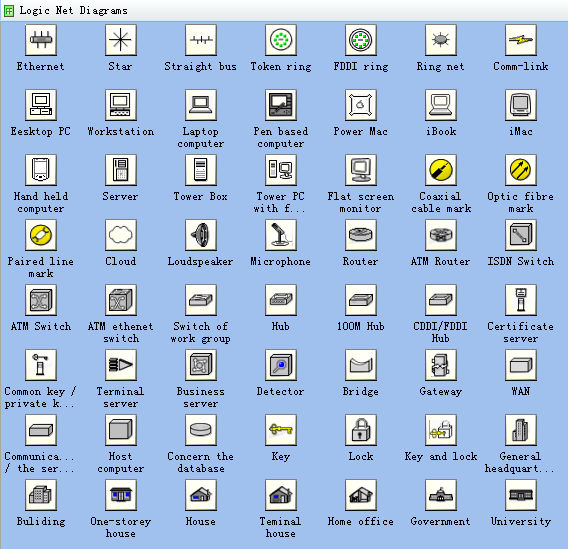Pick the Communica... / the ser... icon
The height and width of the screenshot is (549, 568).
click(x=41, y=430)
